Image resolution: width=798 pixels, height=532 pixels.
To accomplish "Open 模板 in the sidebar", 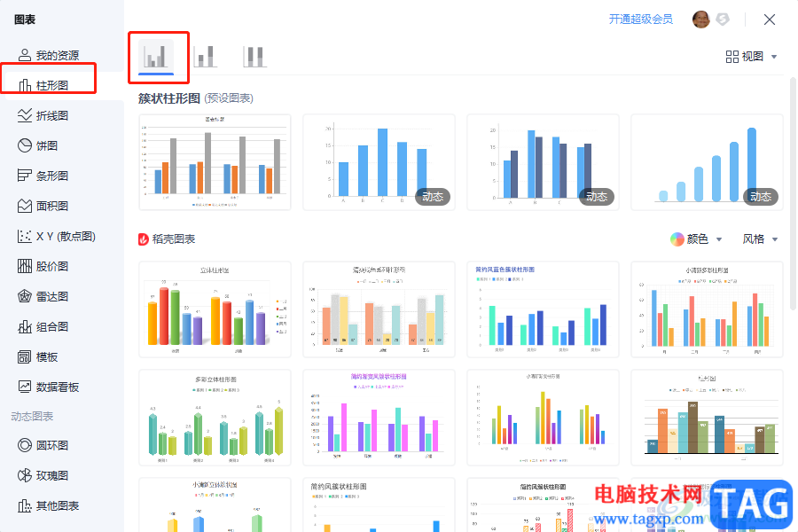I will pyautogui.click(x=37, y=356).
